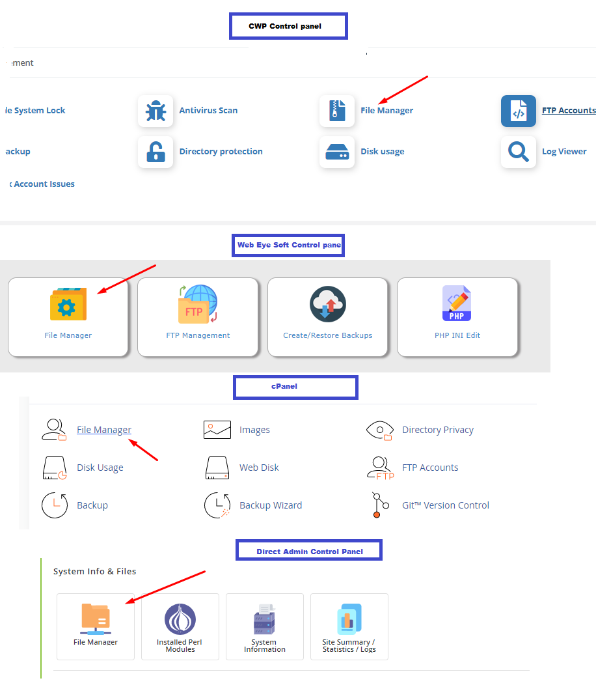This screenshot has height=700, width=596.
Task: Click the Log Viewer magnifier icon
Action: (519, 152)
